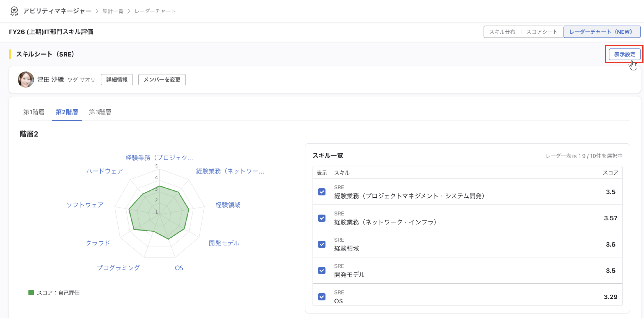Viewport: 644px width, 330px height.
Task: Click radar label 経験業務（ネットワー…
Action: pyautogui.click(x=230, y=171)
